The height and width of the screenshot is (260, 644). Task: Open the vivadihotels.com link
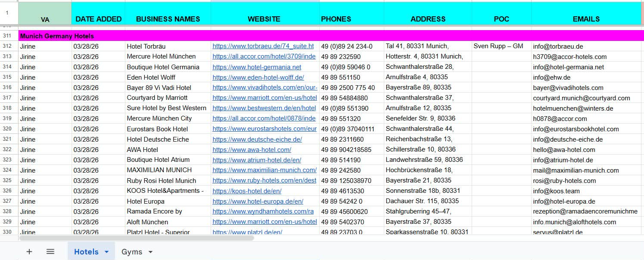pyautogui.click(x=265, y=87)
